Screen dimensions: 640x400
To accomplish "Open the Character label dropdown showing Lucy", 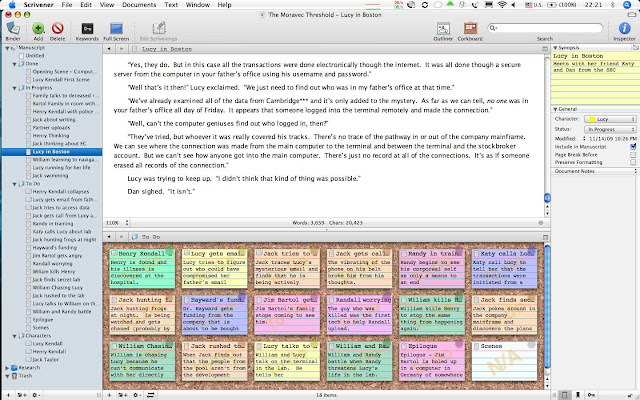I will tap(610, 119).
